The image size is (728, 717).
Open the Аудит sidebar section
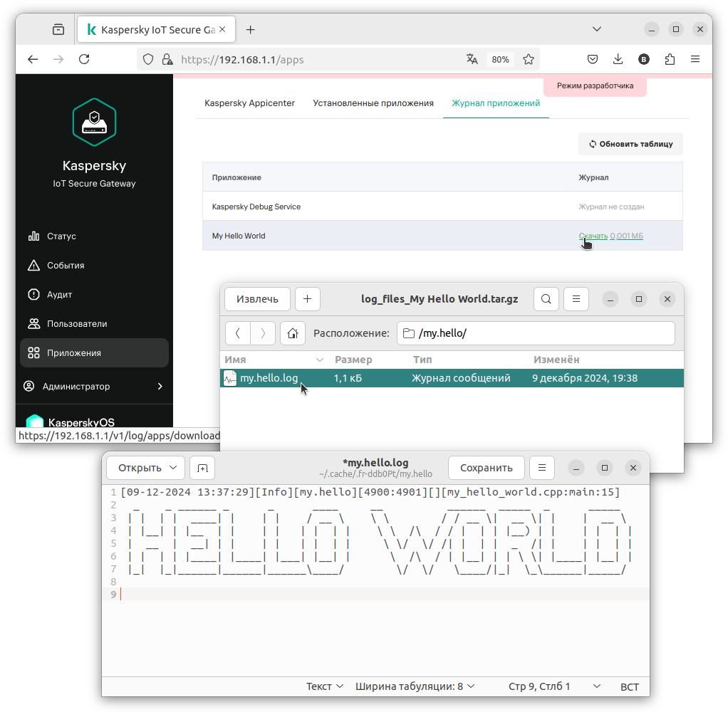pyautogui.click(x=94, y=295)
